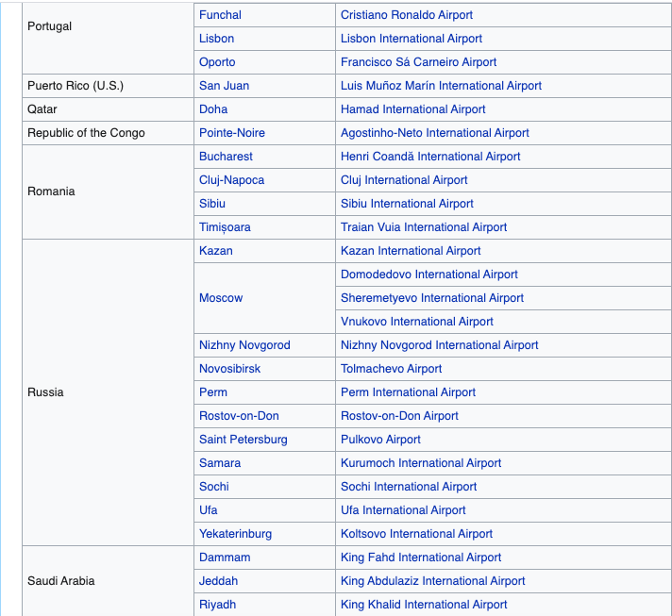Screen dimensions: 672x616
Task: Open Lisbon International Airport page
Action: pyautogui.click(x=411, y=39)
